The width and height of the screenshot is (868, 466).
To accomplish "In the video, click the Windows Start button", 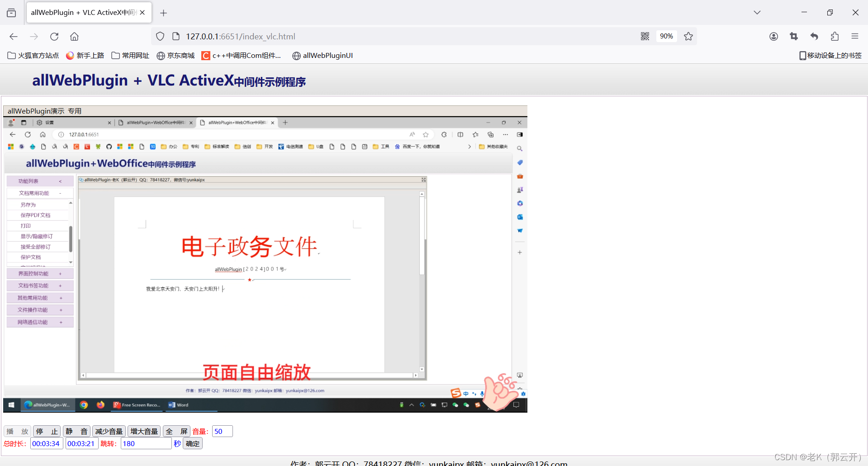I will (x=11, y=405).
